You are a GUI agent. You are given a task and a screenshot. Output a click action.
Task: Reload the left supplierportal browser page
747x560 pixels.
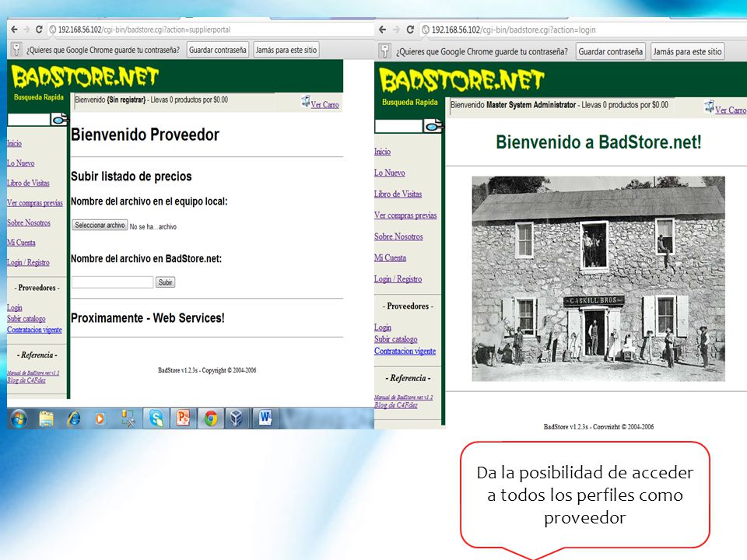point(39,30)
